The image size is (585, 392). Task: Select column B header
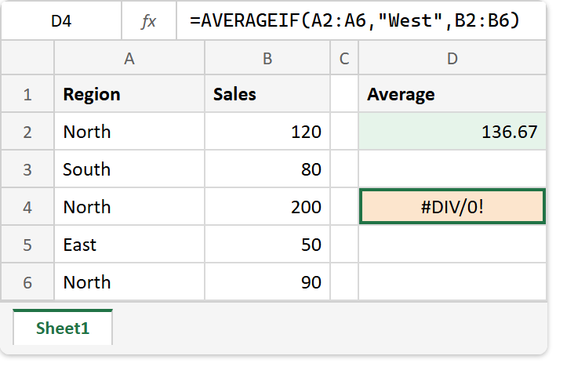click(x=267, y=58)
